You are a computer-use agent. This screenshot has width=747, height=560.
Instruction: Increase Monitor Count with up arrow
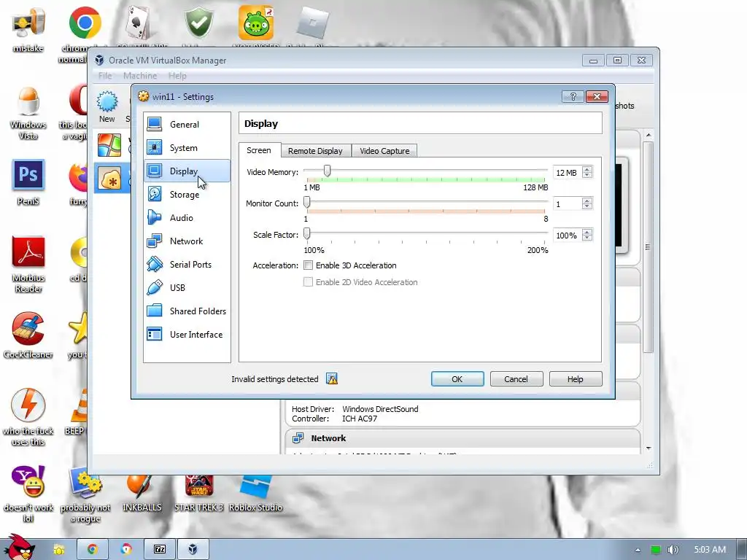[x=587, y=201]
